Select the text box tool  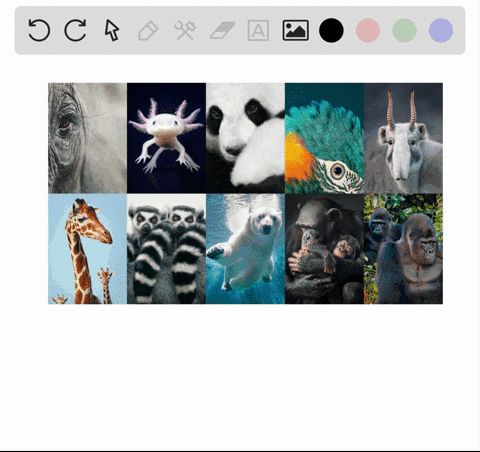258,30
